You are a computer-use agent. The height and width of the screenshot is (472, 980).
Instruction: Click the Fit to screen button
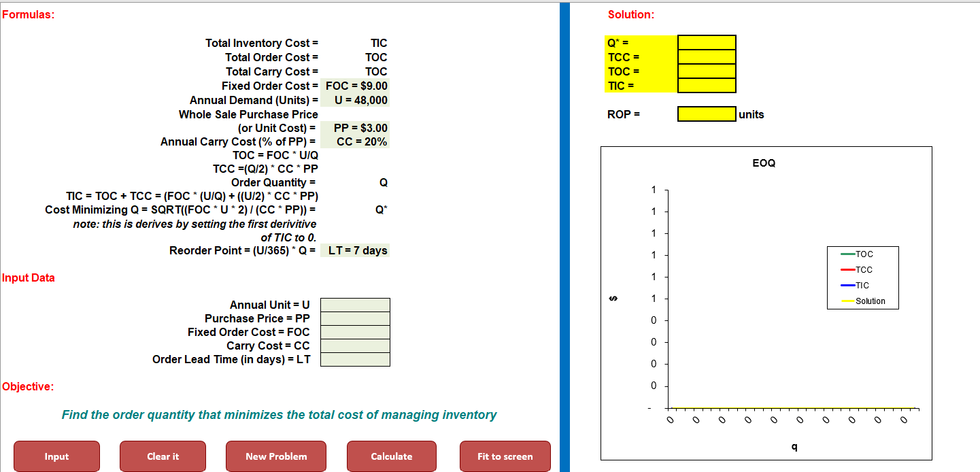(505, 456)
